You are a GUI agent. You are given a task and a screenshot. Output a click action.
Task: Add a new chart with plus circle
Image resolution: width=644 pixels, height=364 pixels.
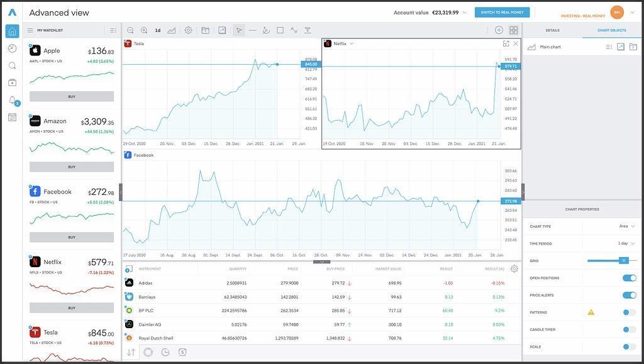pyautogui.click(x=499, y=30)
